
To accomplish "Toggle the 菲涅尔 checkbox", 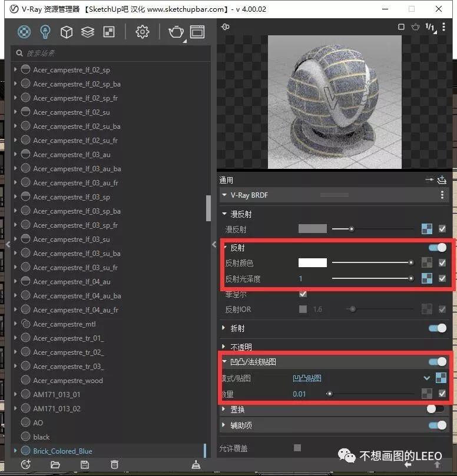I will 303,294.
